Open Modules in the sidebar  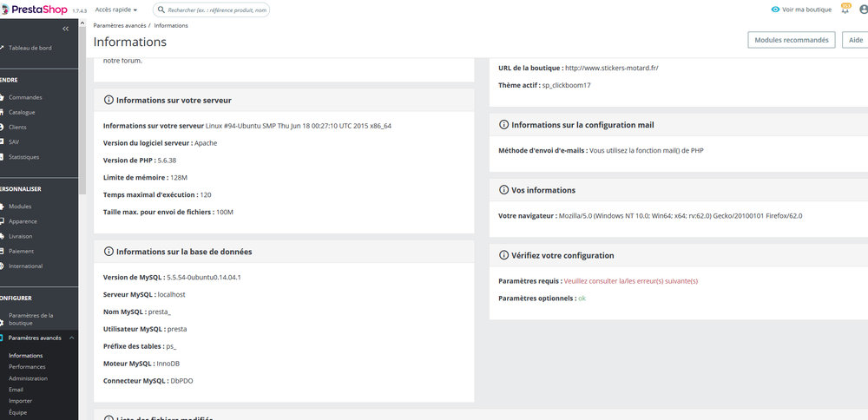(x=20, y=207)
